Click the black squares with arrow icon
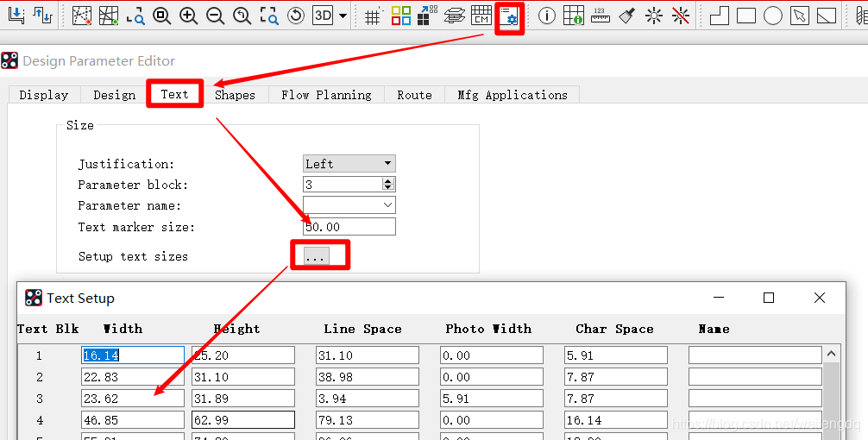 click(427, 16)
